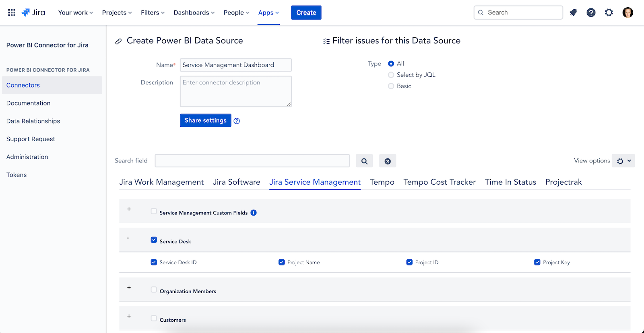Open the Filters dropdown menu
The image size is (644, 333).
153,12
